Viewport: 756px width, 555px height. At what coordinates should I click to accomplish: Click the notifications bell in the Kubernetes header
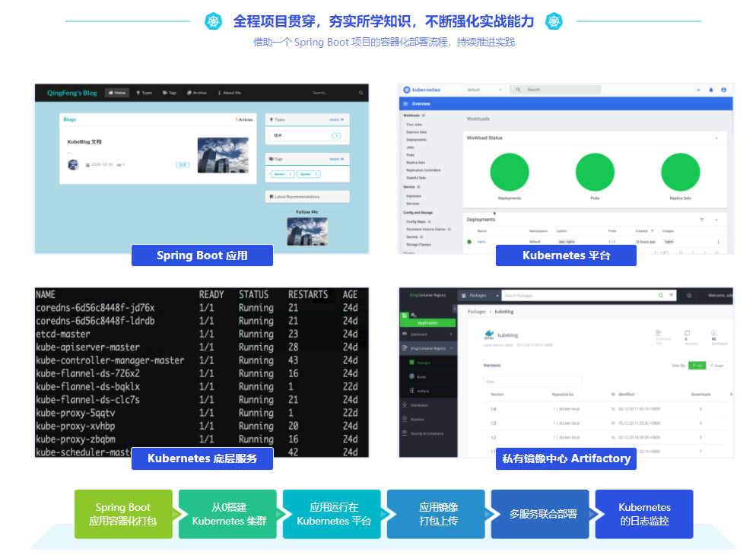(712, 90)
